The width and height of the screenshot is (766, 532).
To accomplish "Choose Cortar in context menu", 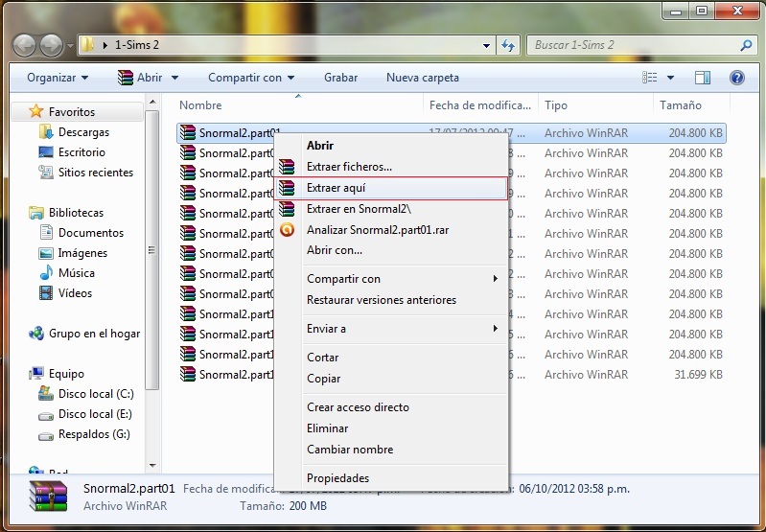I will click(391, 358).
